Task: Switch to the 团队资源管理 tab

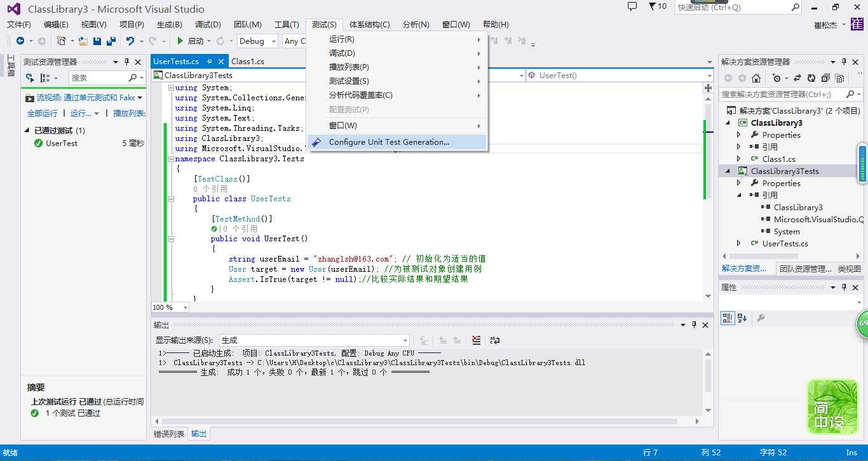Action: point(805,269)
